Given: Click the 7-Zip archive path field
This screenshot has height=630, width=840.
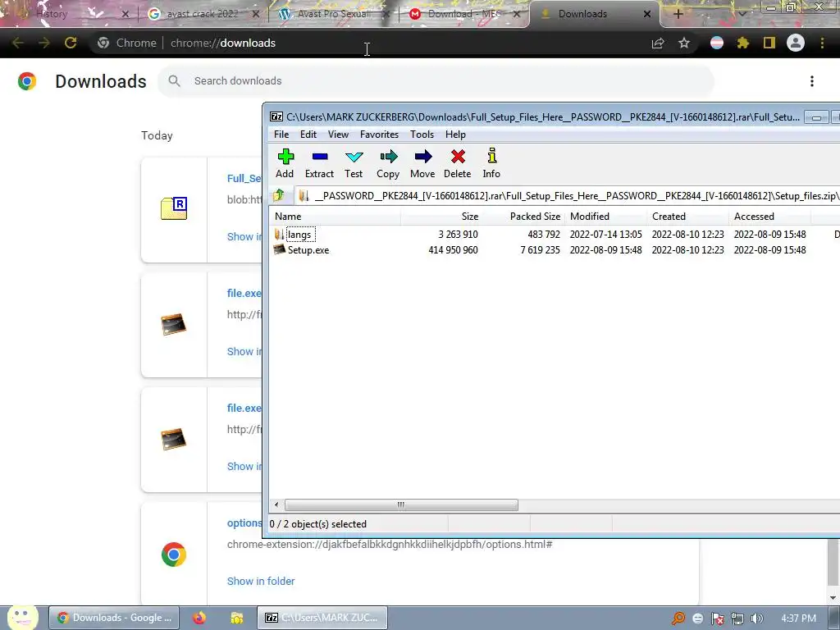Looking at the screenshot, I should [568, 196].
